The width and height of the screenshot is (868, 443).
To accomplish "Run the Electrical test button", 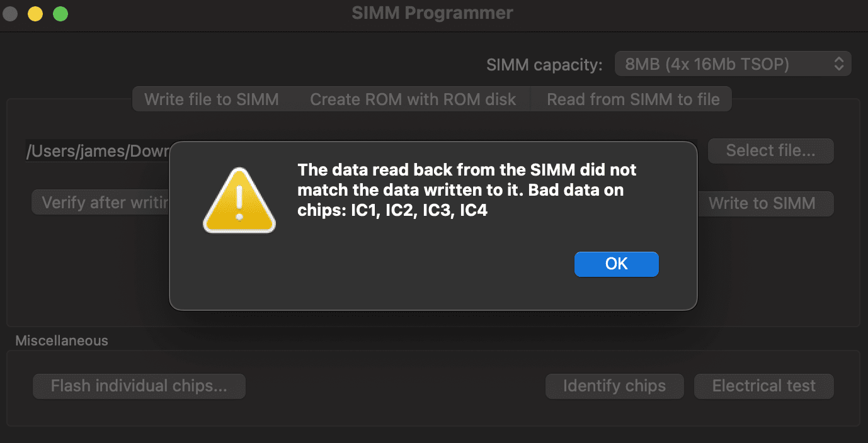I will click(763, 386).
